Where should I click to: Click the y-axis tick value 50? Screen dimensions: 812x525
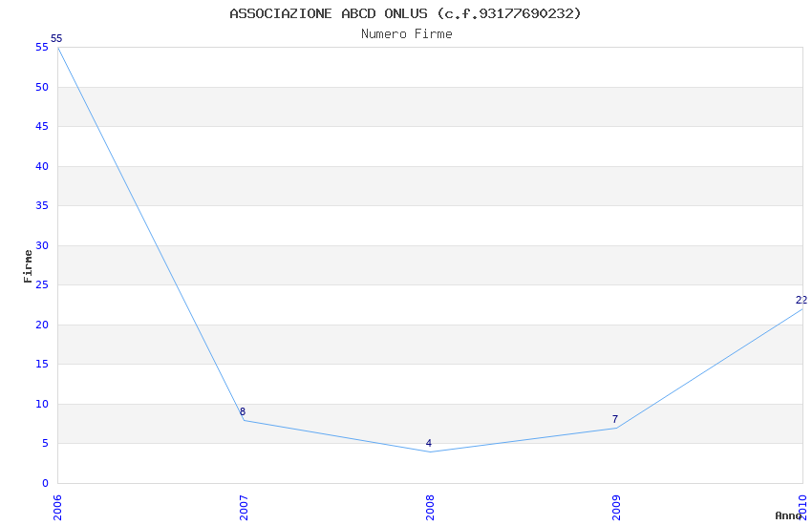coord(42,88)
